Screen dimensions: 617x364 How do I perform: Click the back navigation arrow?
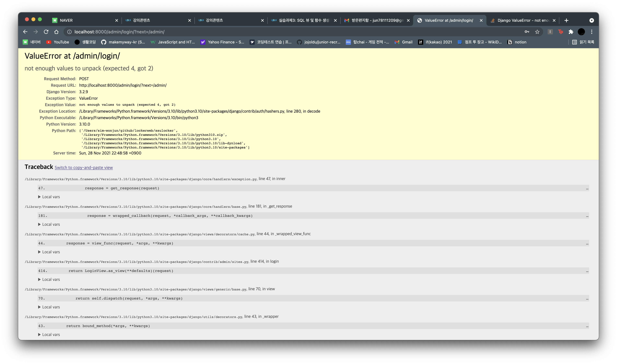click(x=25, y=32)
